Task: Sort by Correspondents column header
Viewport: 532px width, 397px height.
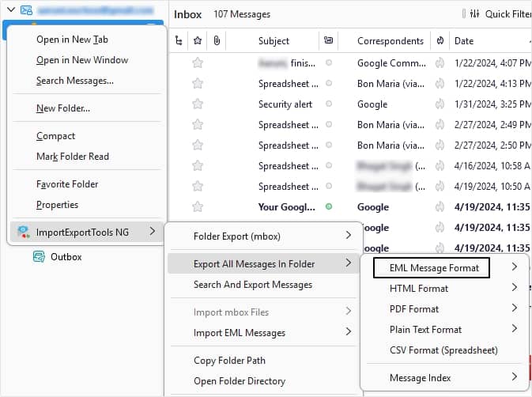Action: (391, 41)
